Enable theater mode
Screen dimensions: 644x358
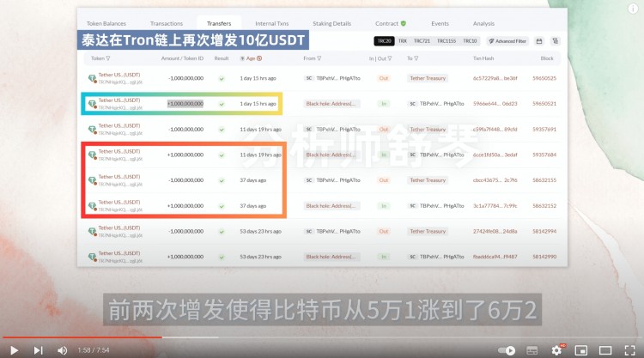(605, 350)
